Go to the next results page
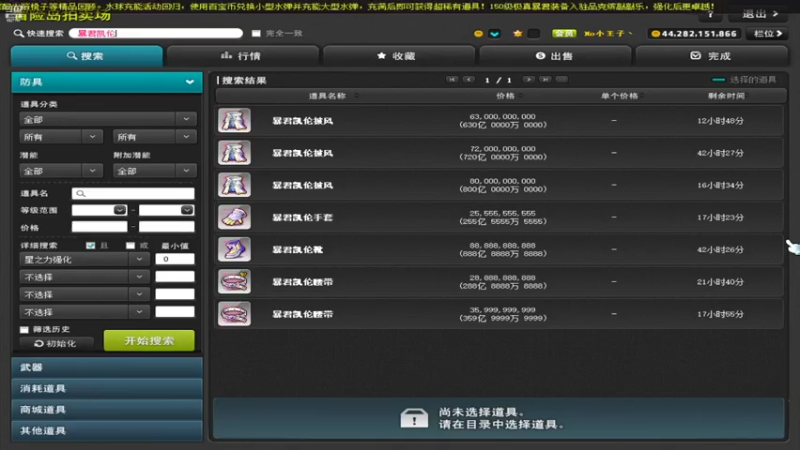 click(529, 80)
